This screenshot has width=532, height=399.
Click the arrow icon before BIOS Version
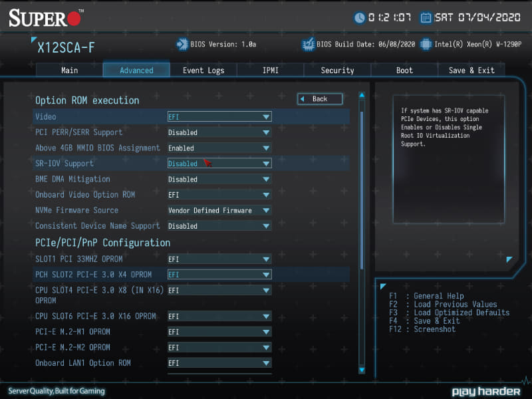[180, 45]
